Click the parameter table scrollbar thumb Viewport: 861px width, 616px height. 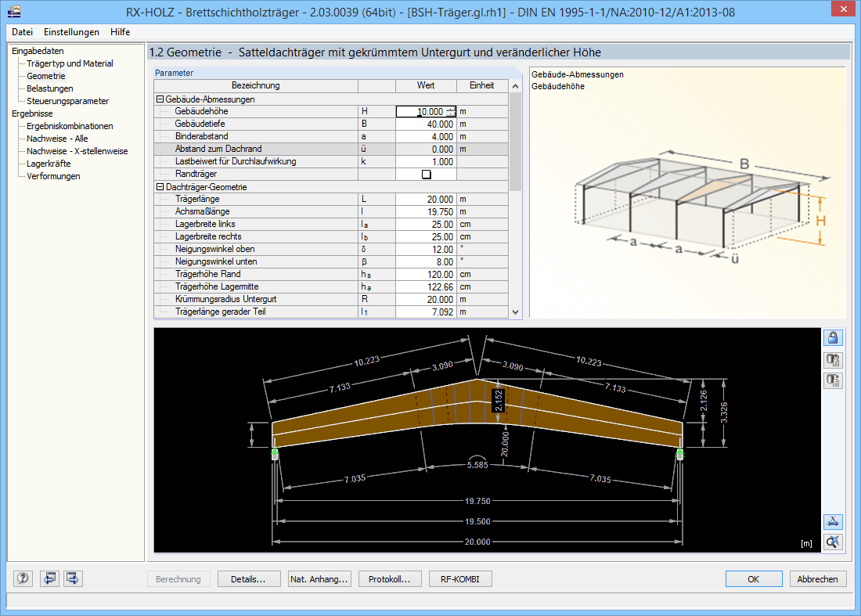pos(515,142)
